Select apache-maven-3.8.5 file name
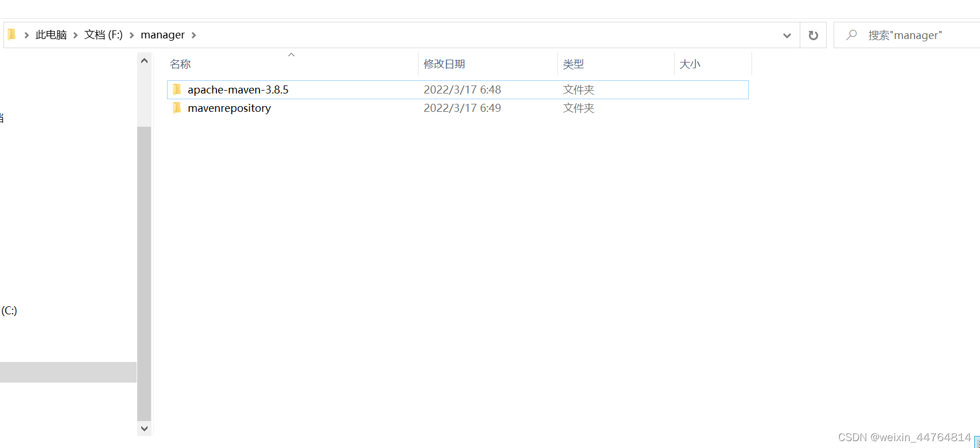Viewport: 980px width, 448px height. [x=238, y=89]
